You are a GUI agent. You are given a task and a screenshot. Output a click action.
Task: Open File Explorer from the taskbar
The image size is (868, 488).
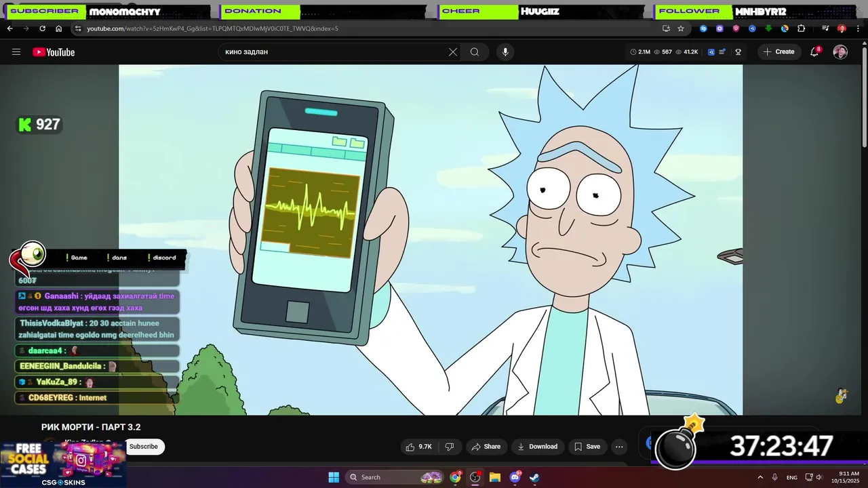pos(495,477)
